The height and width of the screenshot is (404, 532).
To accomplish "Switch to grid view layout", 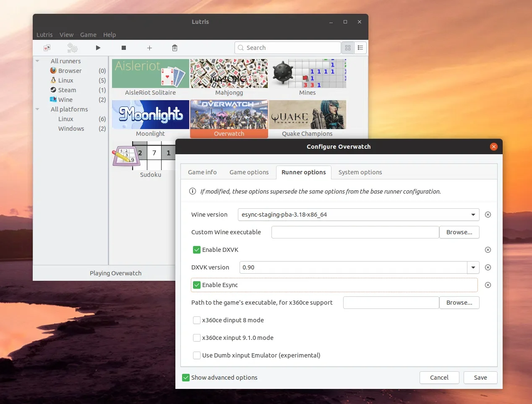I will (x=348, y=48).
